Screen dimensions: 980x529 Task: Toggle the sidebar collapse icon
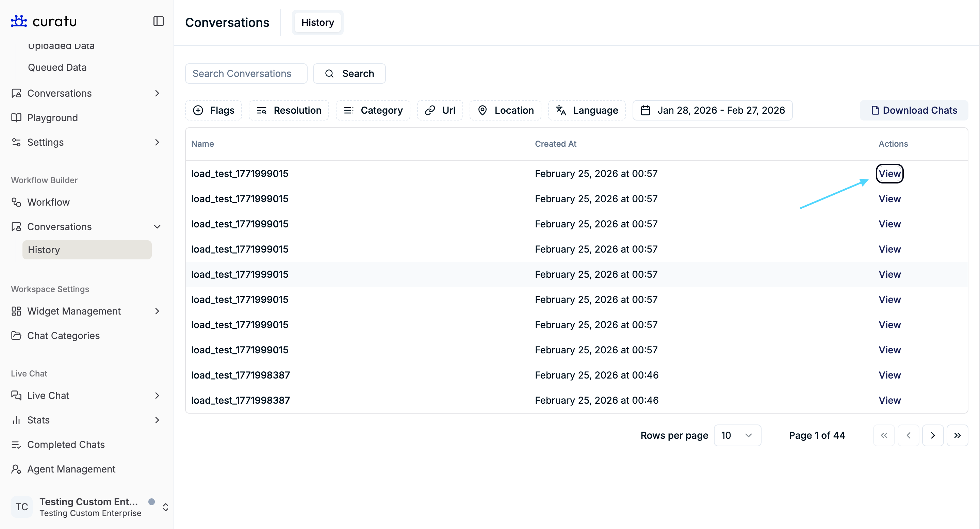[158, 21]
